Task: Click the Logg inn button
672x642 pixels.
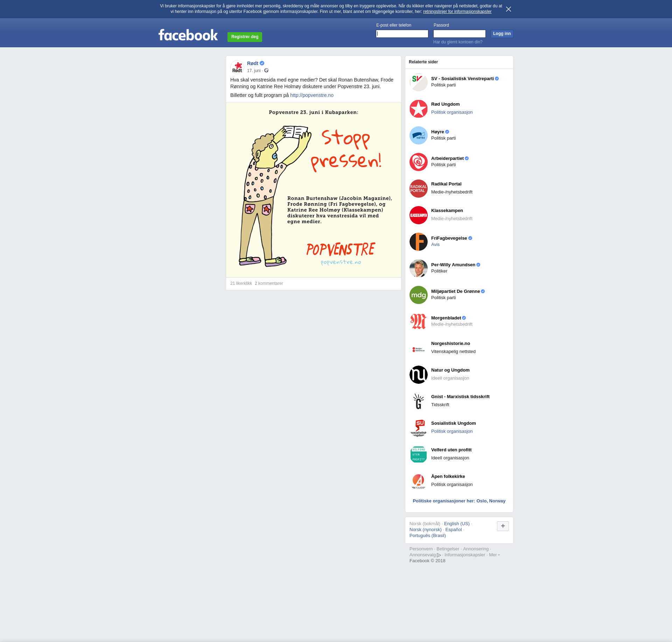Action: [502, 34]
